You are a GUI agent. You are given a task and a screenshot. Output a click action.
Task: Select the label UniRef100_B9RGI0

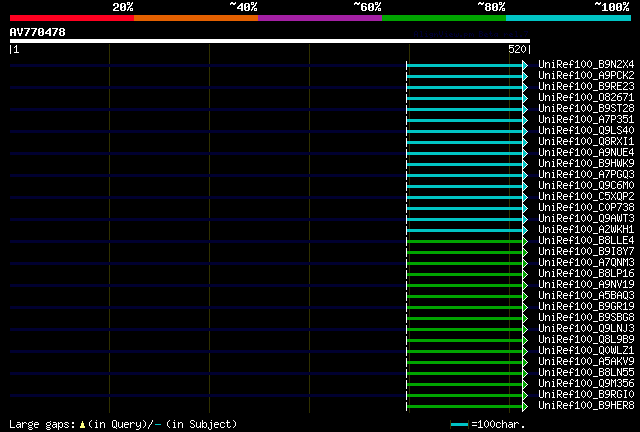coord(586,395)
